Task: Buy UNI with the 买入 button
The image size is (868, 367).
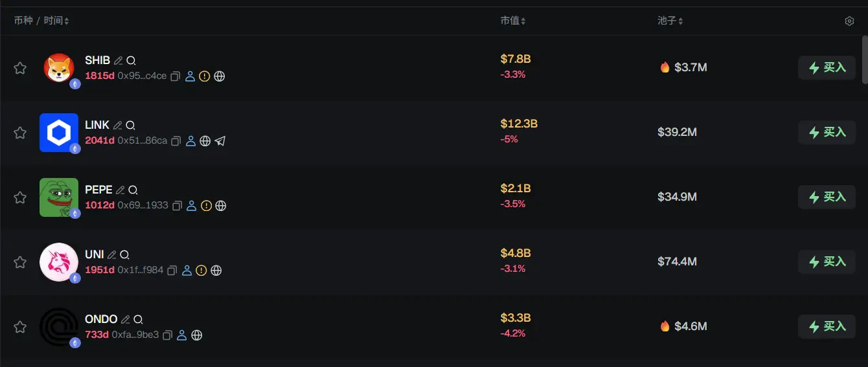Action: point(827,262)
